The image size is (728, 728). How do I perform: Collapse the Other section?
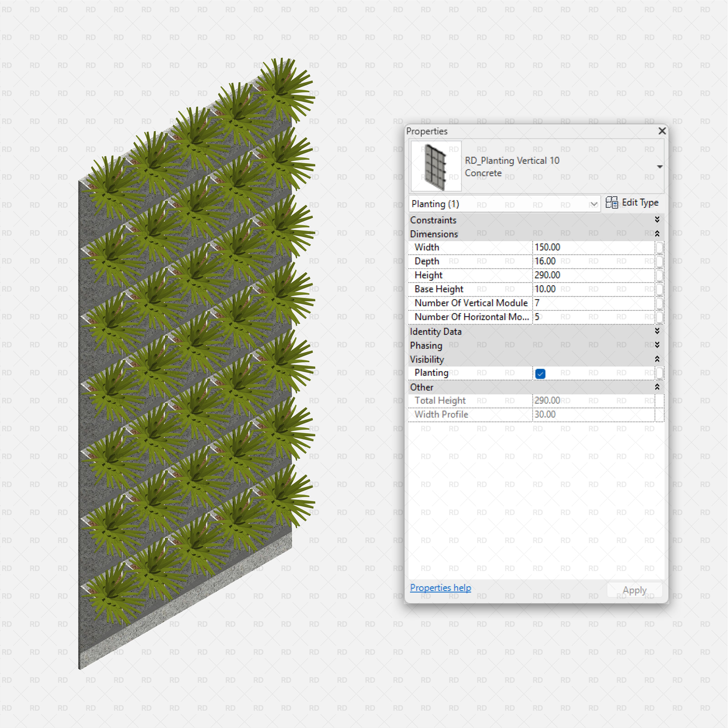point(657,387)
